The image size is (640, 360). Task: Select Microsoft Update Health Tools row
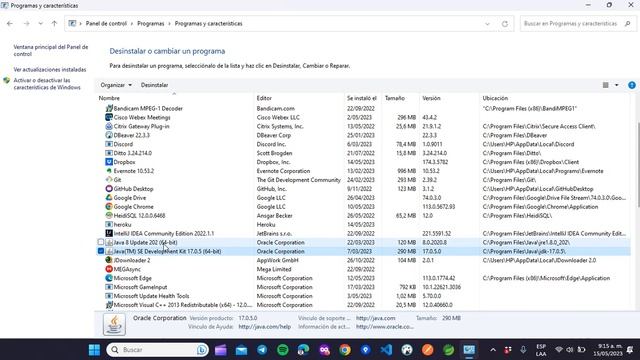[363, 296]
